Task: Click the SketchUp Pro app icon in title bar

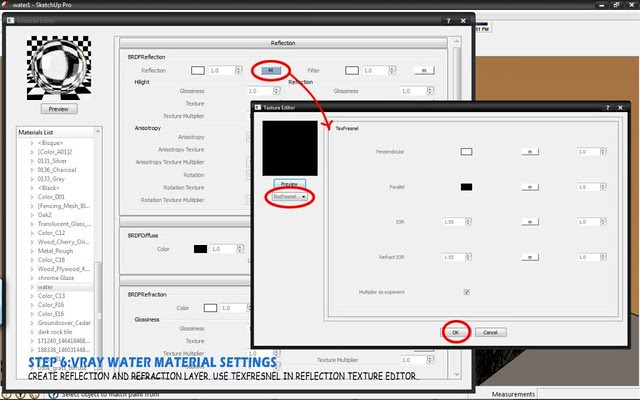Action: pos(5,4)
